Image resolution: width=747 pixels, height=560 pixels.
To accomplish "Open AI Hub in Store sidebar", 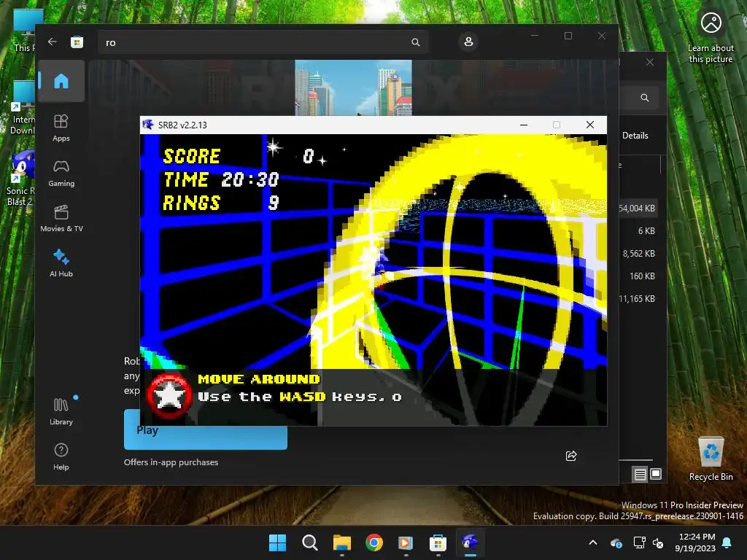I will pos(61,263).
